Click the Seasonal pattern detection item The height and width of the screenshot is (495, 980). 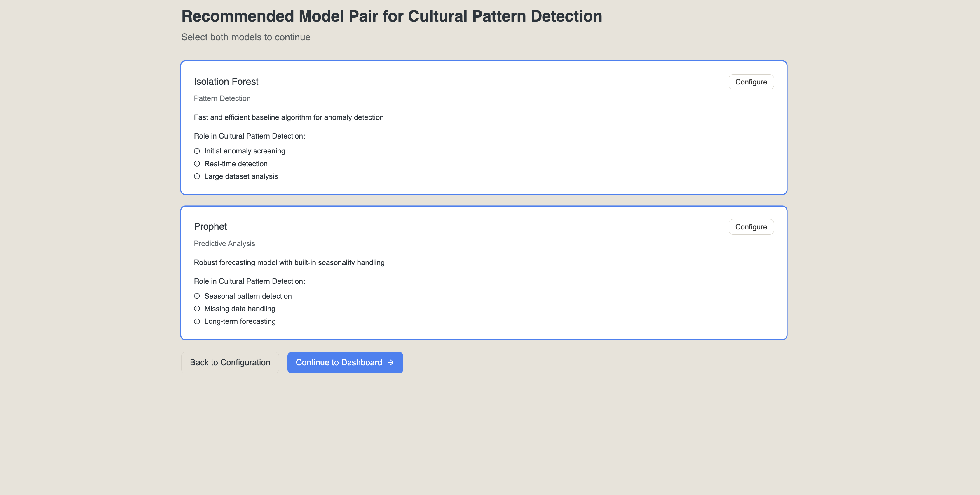[x=248, y=296]
